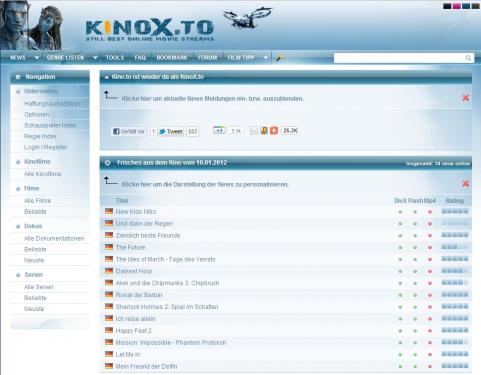Click the circle icon before Frisches aus dem Kino
The height and width of the screenshot is (375, 481).
pyautogui.click(x=107, y=163)
